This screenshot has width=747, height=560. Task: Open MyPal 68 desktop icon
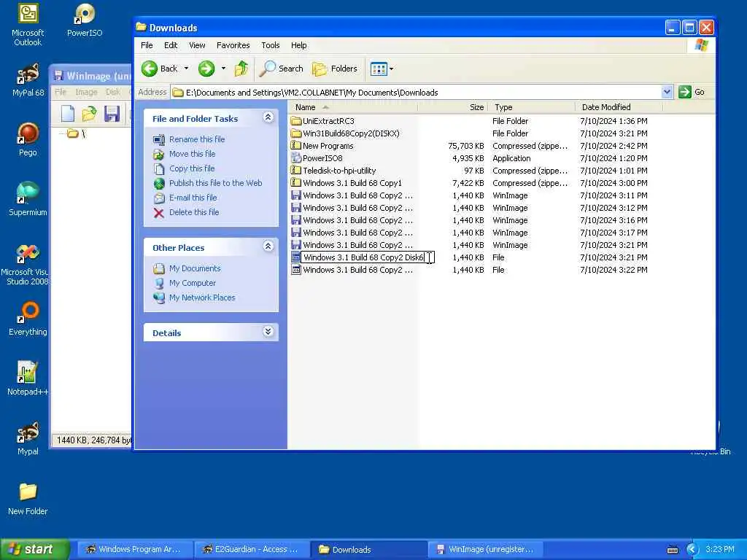(x=28, y=80)
